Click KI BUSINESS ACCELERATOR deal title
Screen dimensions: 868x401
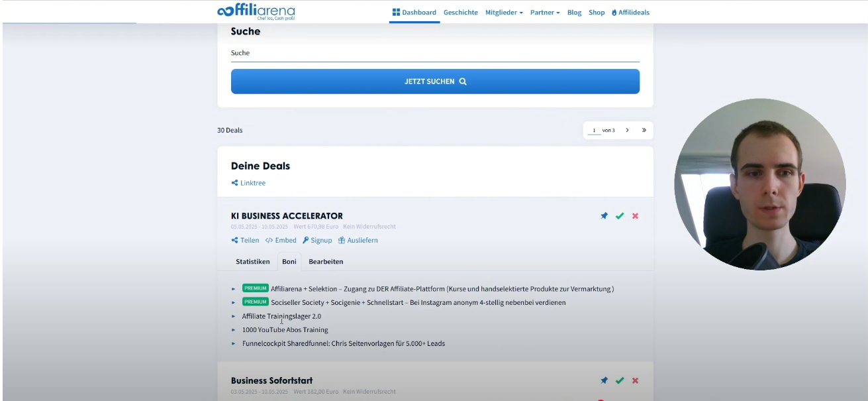pyautogui.click(x=287, y=215)
